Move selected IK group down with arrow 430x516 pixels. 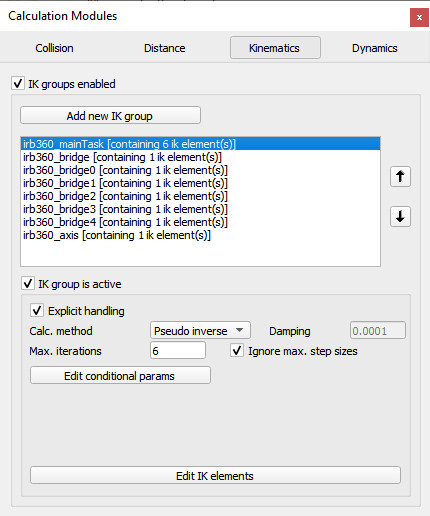400,217
